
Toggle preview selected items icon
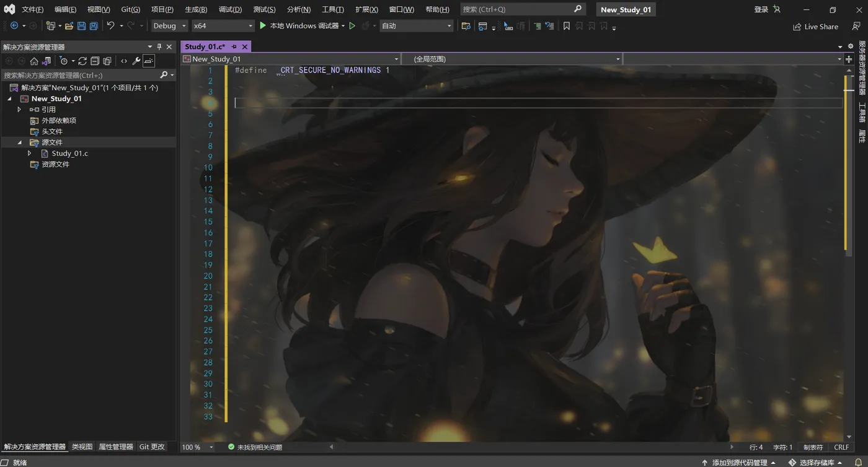(149, 61)
